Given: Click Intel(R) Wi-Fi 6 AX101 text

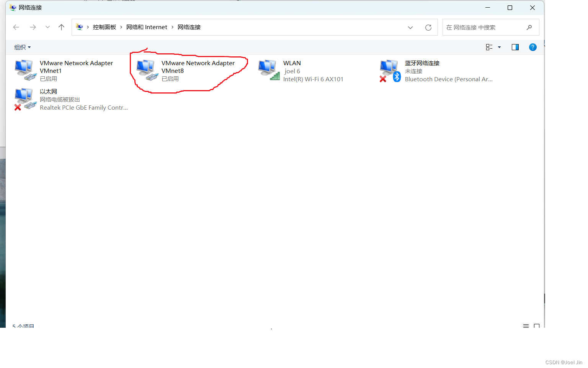Looking at the screenshot, I should (x=313, y=79).
